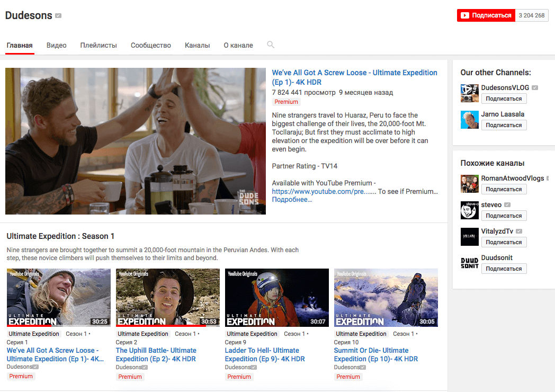This screenshot has width=555, height=392.
Task: Click Premium badge under Episode 9
Action: pyautogui.click(x=239, y=377)
